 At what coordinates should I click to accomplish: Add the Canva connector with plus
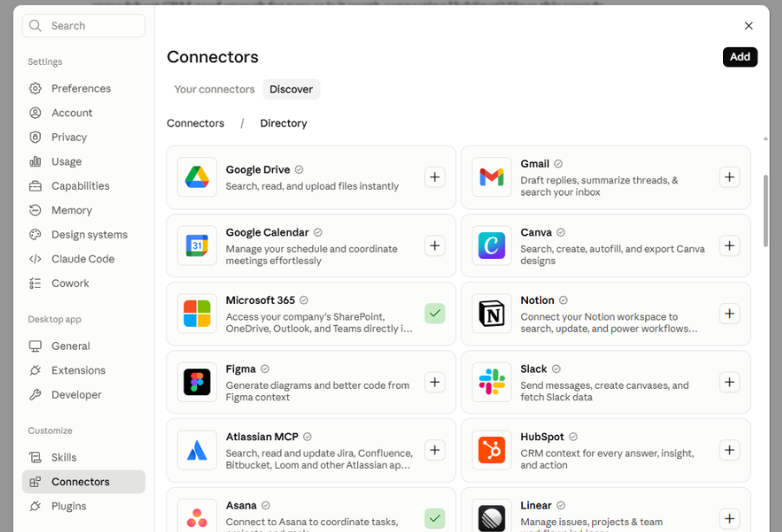pyautogui.click(x=730, y=245)
